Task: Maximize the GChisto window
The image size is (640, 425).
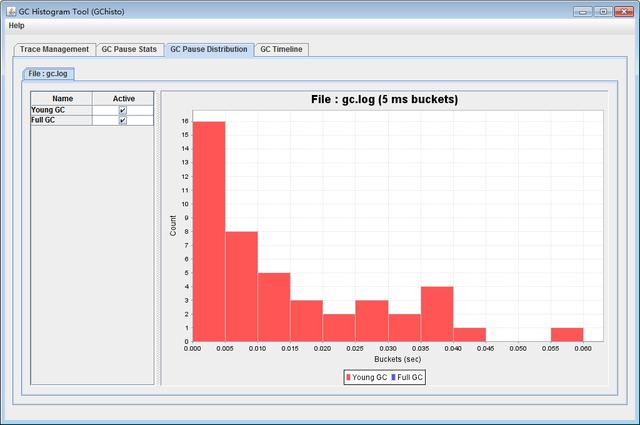Action: (x=603, y=12)
